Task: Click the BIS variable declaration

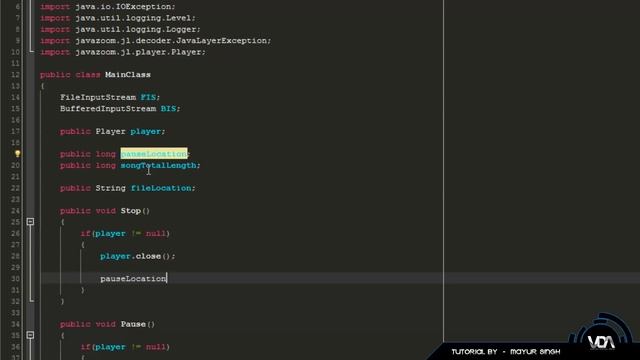Action: 169,109
